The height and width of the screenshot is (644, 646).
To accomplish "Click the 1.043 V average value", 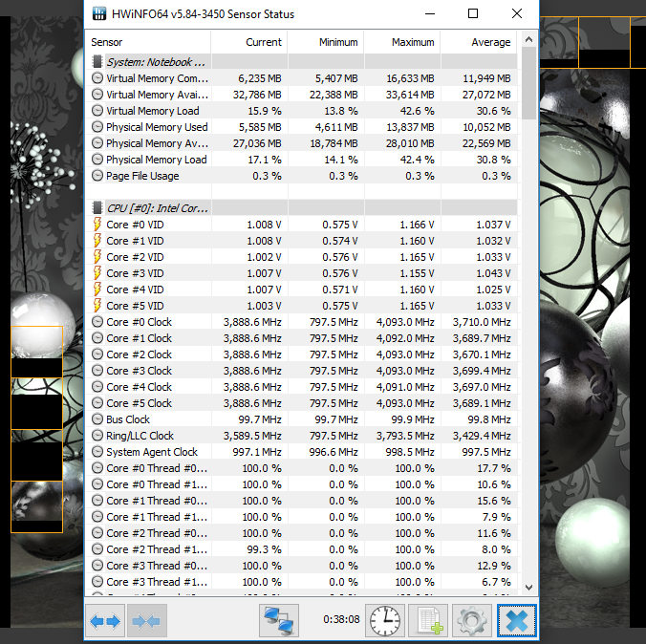I will point(493,273).
